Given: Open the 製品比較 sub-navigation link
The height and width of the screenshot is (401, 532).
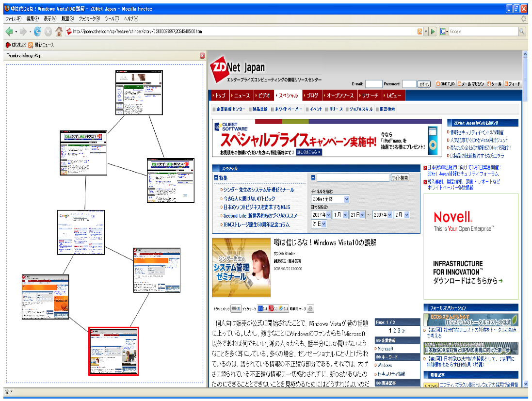Looking at the screenshot, I should 260,109.
